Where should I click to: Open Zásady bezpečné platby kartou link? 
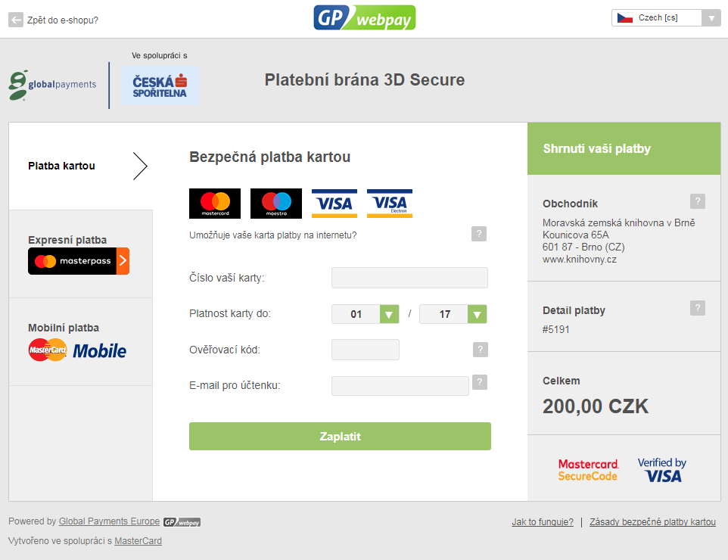(652, 522)
